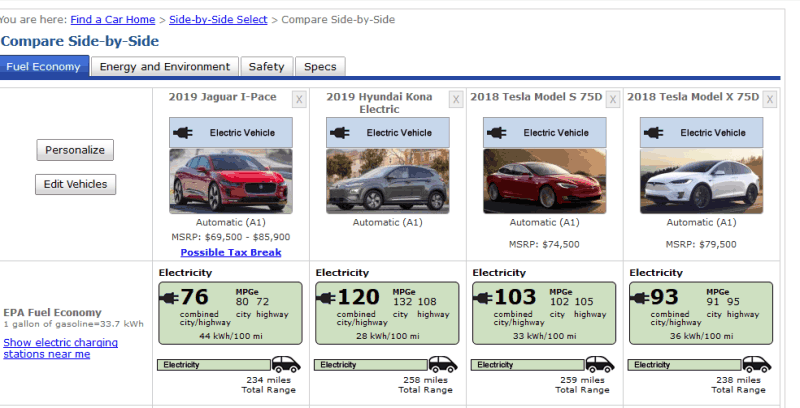Click the 2019 Jaguar I-Pace heading
800x408 pixels.
point(222,97)
